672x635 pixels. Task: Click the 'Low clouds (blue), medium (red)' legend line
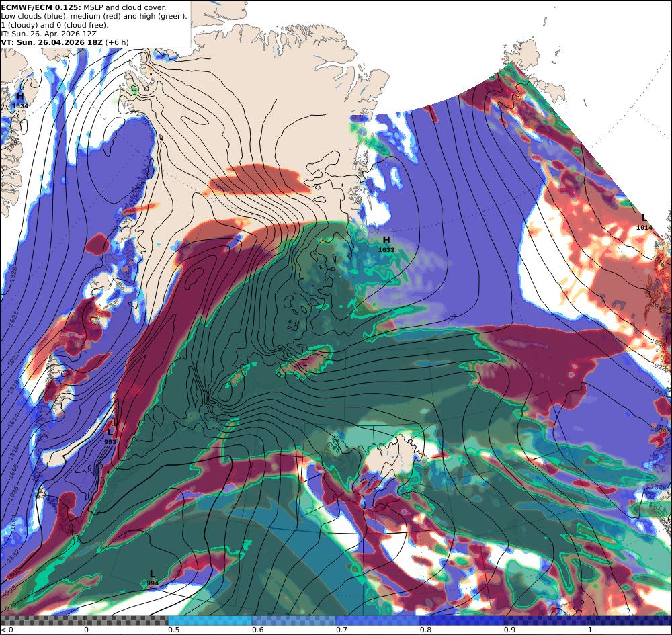pyautogui.click(x=94, y=16)
